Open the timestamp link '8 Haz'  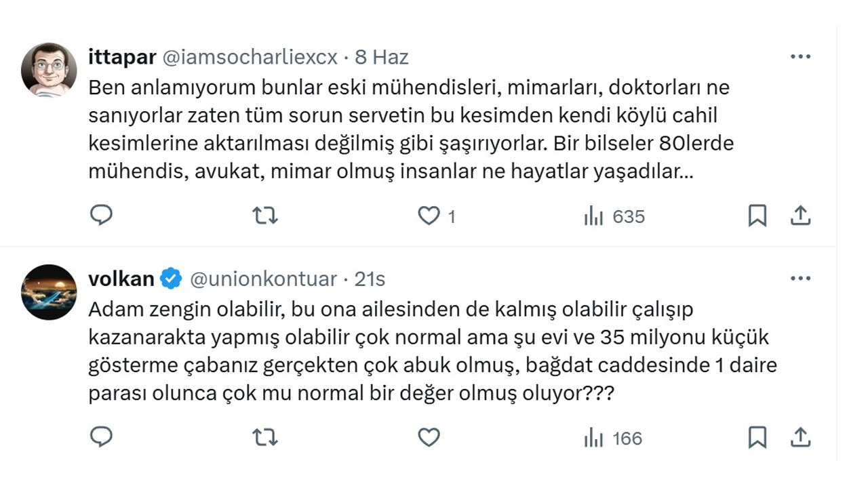(x=384, y=57)
